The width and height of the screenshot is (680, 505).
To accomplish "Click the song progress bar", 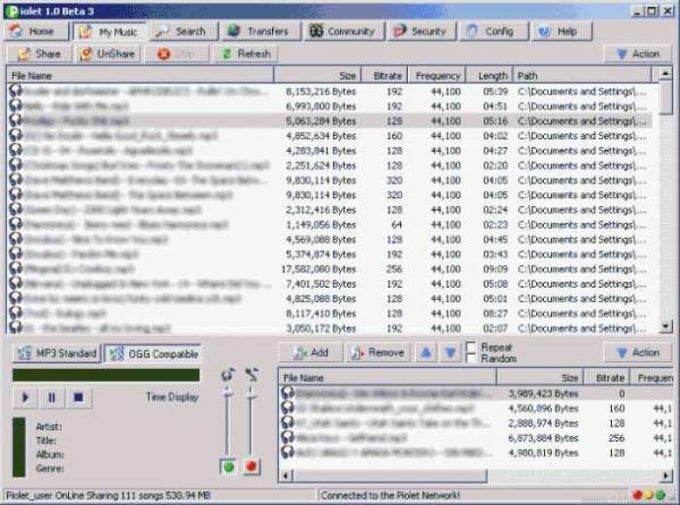I will pos(106,375).
